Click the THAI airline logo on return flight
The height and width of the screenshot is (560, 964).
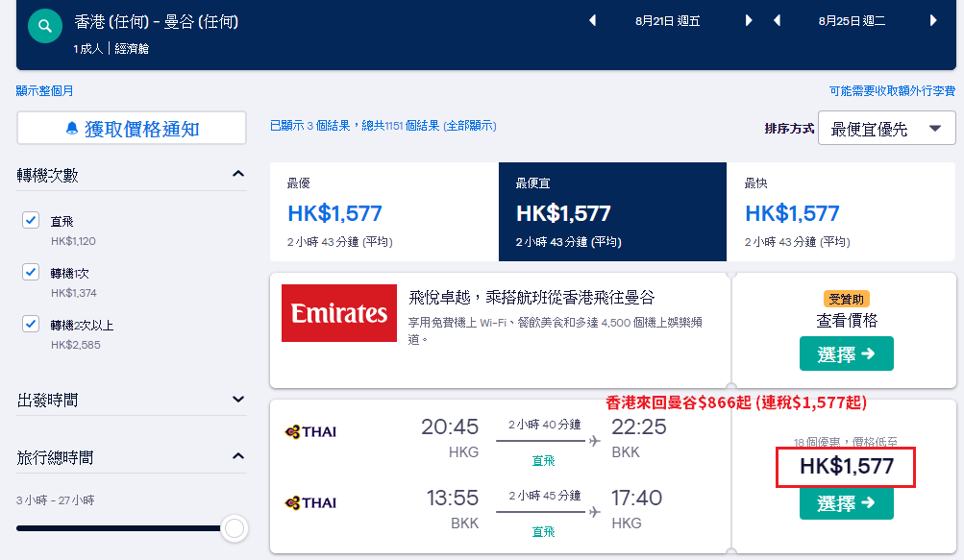point(310,502)
